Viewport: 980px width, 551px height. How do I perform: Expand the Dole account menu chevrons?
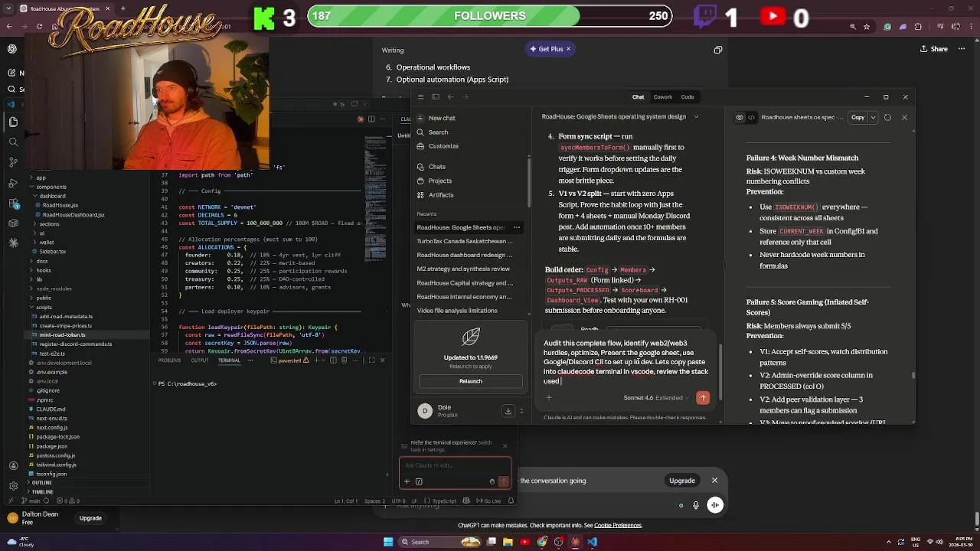[x=521, y=411]
